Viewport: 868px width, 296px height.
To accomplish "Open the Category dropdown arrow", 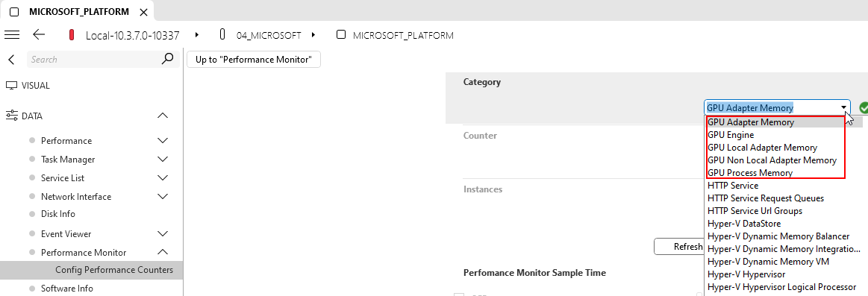I will pyautogui.click(x=843, y=108).
